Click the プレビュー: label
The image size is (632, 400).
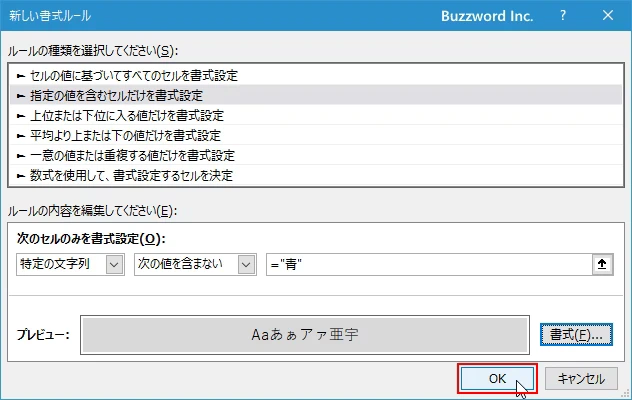click(x=43, y=335)
